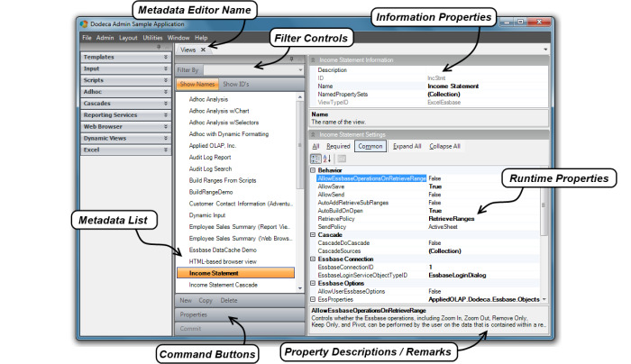The width and height of the screenshot is (631, 364).
Task: Click pin icon on the left navigation panel
Action: [x=159, y=47]
